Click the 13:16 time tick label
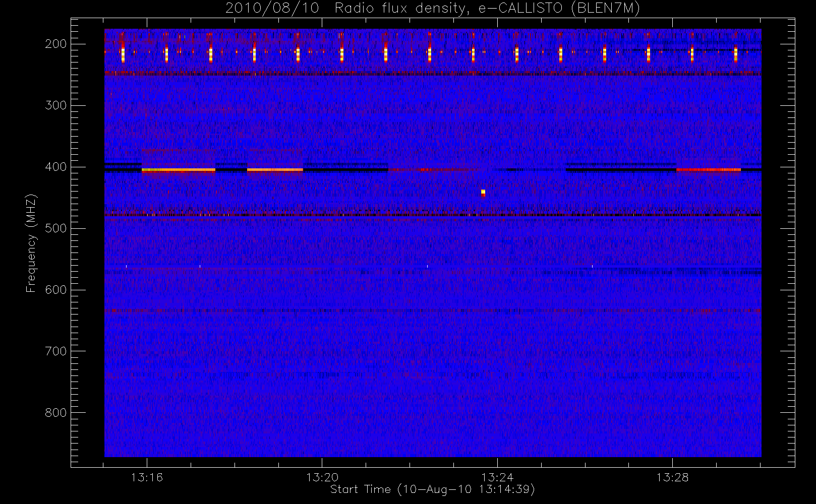The height and width of the screenshot is (504, 816). [x=147, y=477]
